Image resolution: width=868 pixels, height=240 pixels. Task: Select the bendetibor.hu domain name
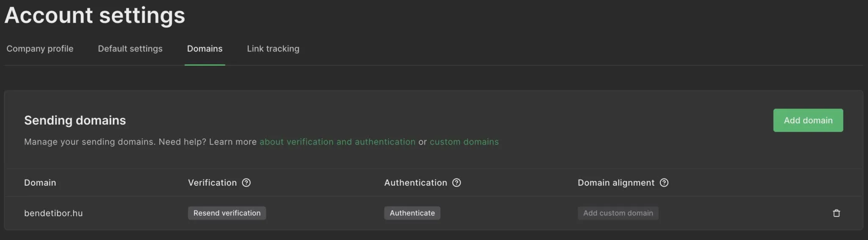pos(53,213)
